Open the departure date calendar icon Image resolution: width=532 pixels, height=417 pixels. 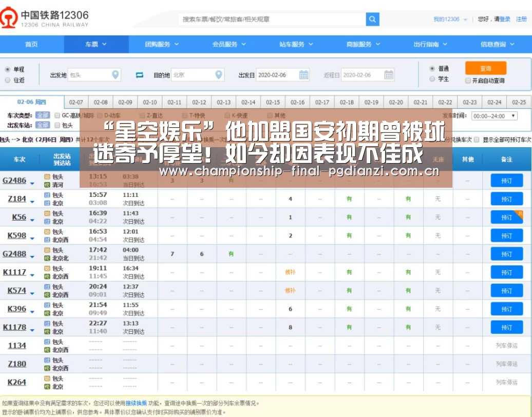click(303, 75)
